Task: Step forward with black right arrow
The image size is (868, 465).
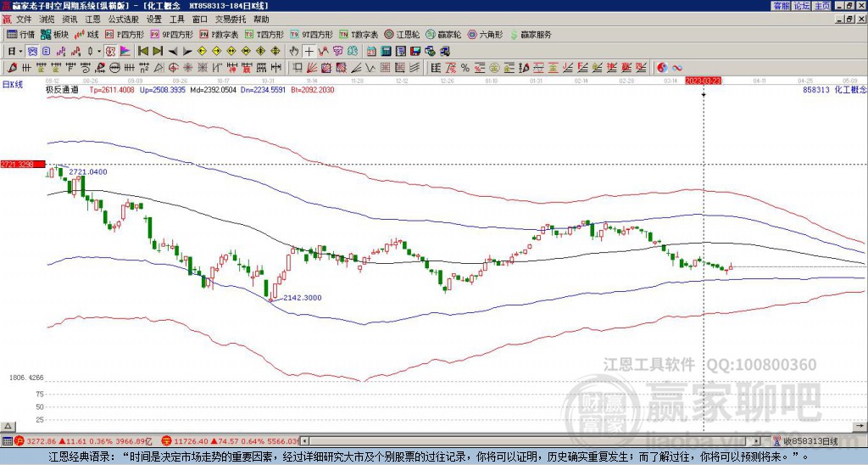Action: pos(187,52)
